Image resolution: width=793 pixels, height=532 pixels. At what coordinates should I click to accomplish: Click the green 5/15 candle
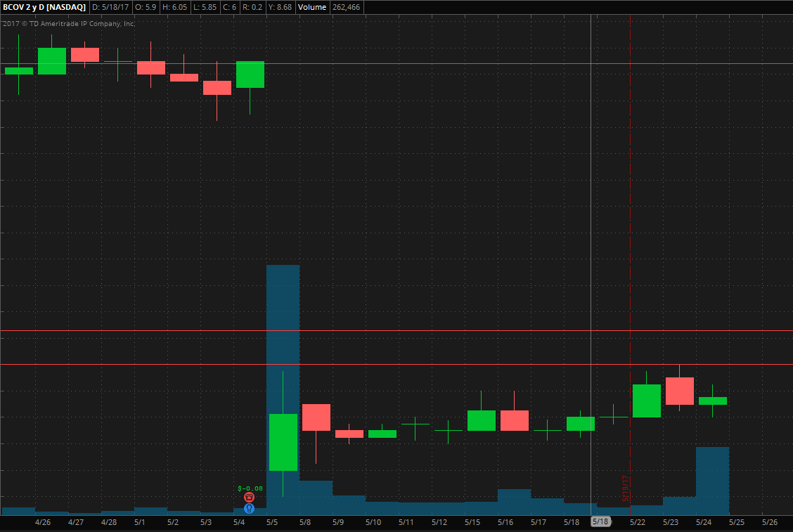[x=482, y=420]
